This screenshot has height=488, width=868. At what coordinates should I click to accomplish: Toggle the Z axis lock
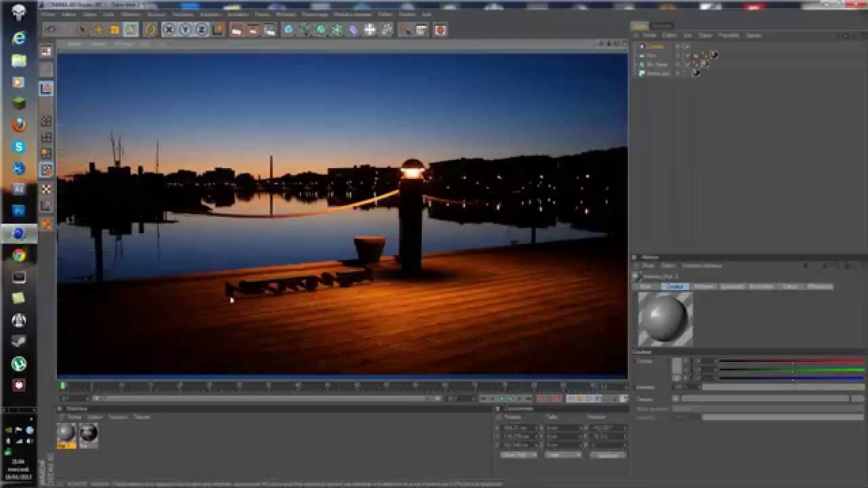[x=201, y=30]
